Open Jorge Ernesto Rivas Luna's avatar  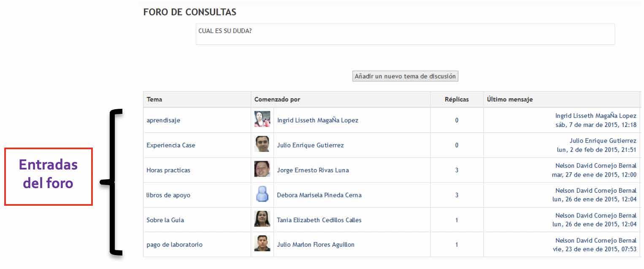click(x=262, y=169)
